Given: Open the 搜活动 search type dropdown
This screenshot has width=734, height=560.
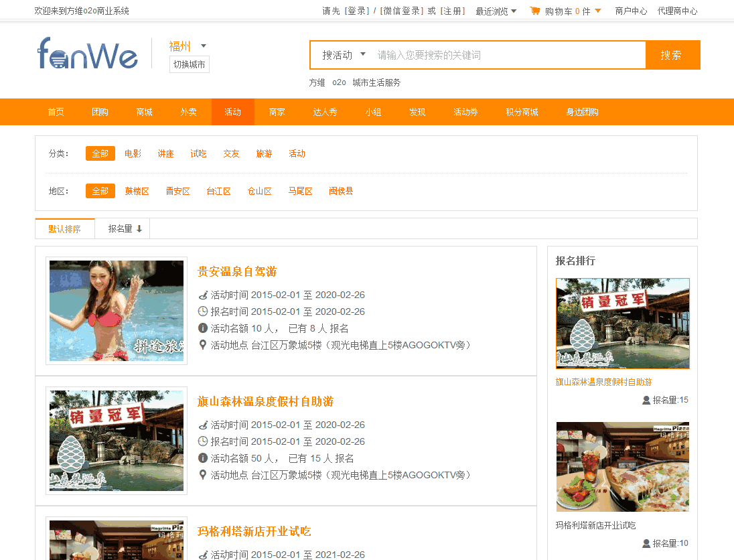Looking at the screenshot, I should click(344, 55).
